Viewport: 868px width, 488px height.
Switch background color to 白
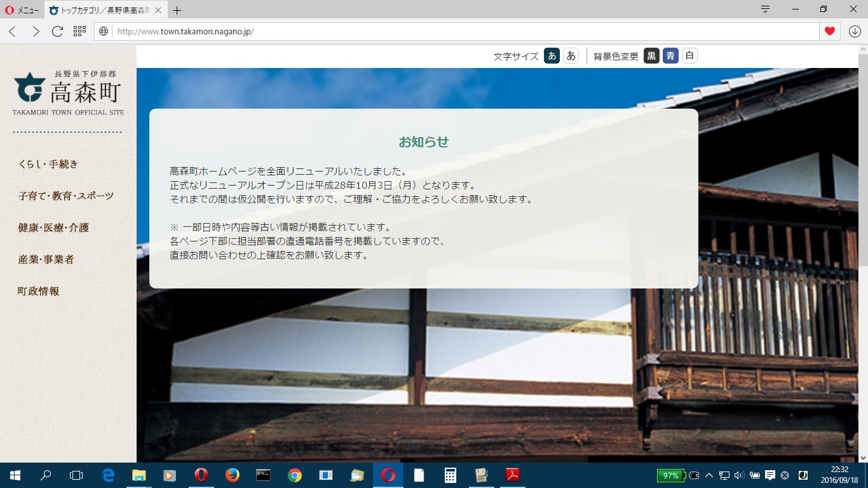tap(689, 56)
